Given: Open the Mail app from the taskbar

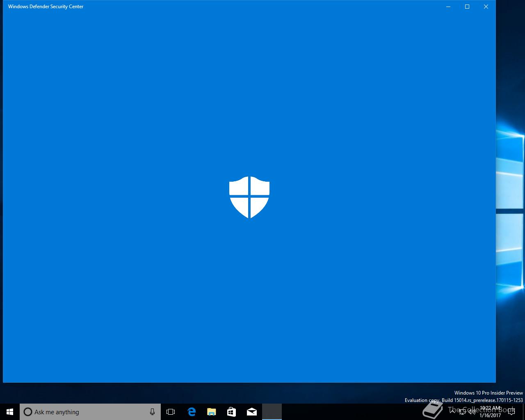Looking at the screenshot, I should click(x=252, y=412).
